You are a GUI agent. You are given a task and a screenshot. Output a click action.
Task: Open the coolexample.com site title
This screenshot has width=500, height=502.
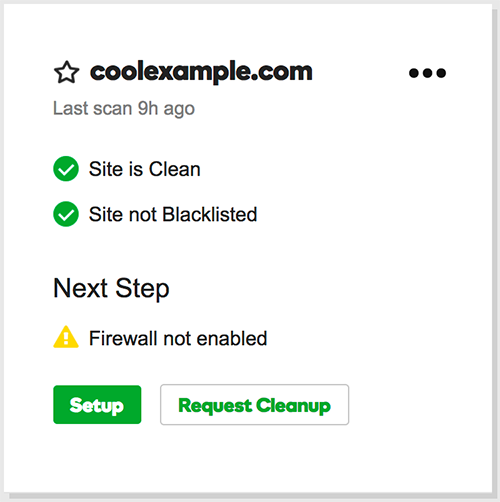coord(201,71)
